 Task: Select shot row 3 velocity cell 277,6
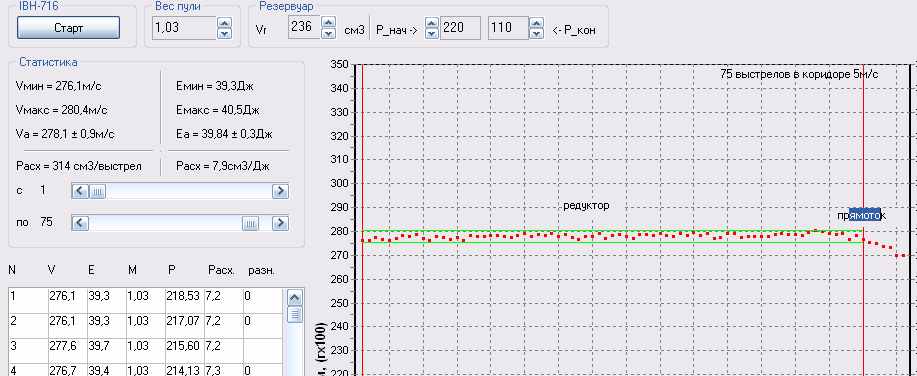coord(67,346)
